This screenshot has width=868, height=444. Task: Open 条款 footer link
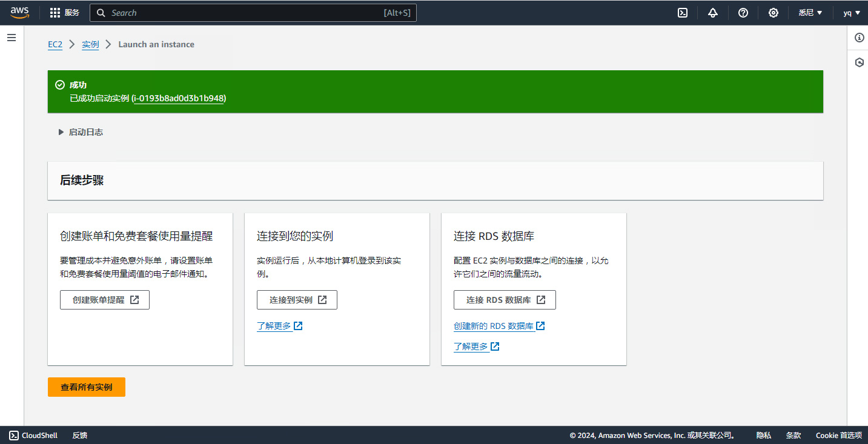(x=793, y=436)
